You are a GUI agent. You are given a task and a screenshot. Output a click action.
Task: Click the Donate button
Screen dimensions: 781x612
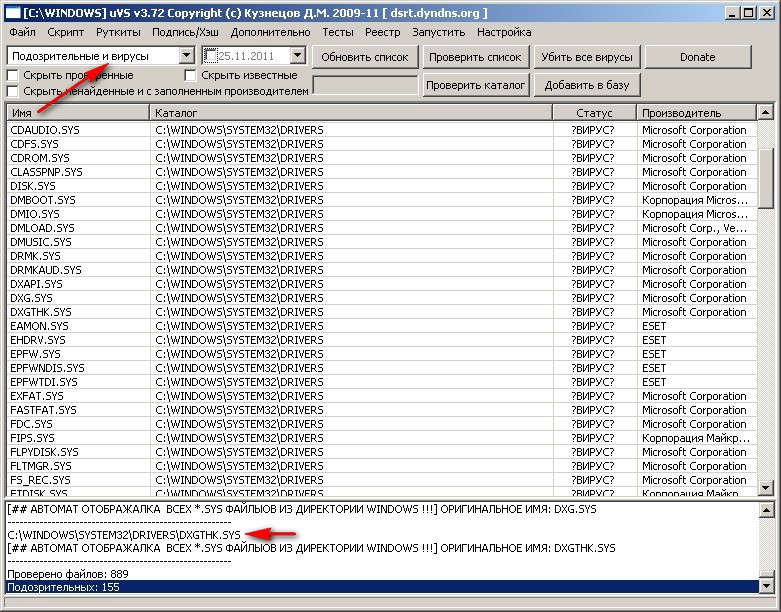[697, 57]
